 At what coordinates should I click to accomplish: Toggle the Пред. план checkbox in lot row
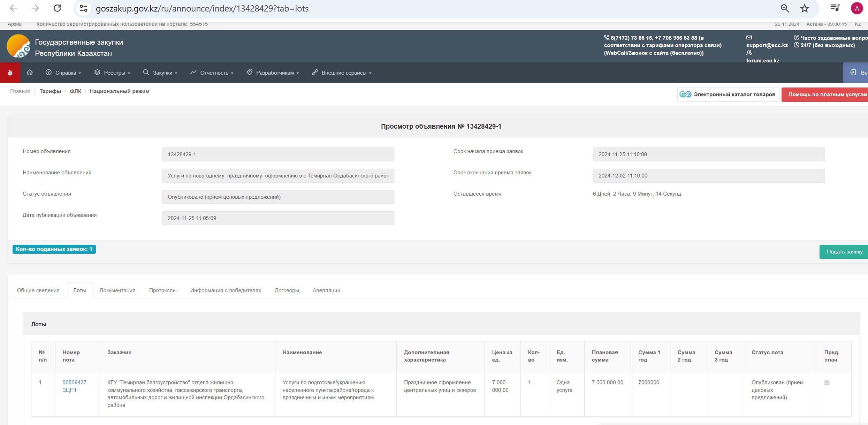coord(827,383)
